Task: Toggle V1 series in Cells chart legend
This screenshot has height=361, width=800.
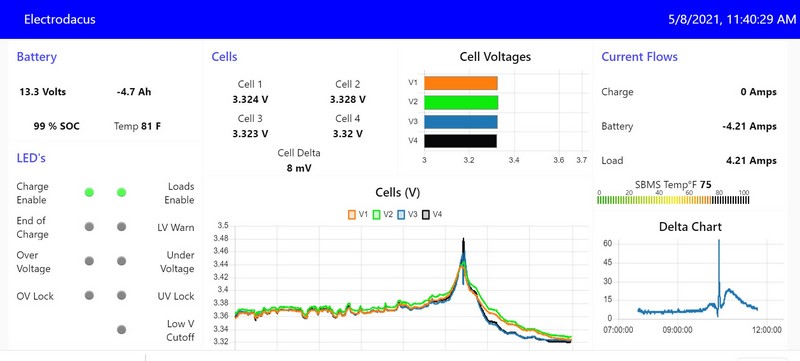Action: tap(358, 215)
